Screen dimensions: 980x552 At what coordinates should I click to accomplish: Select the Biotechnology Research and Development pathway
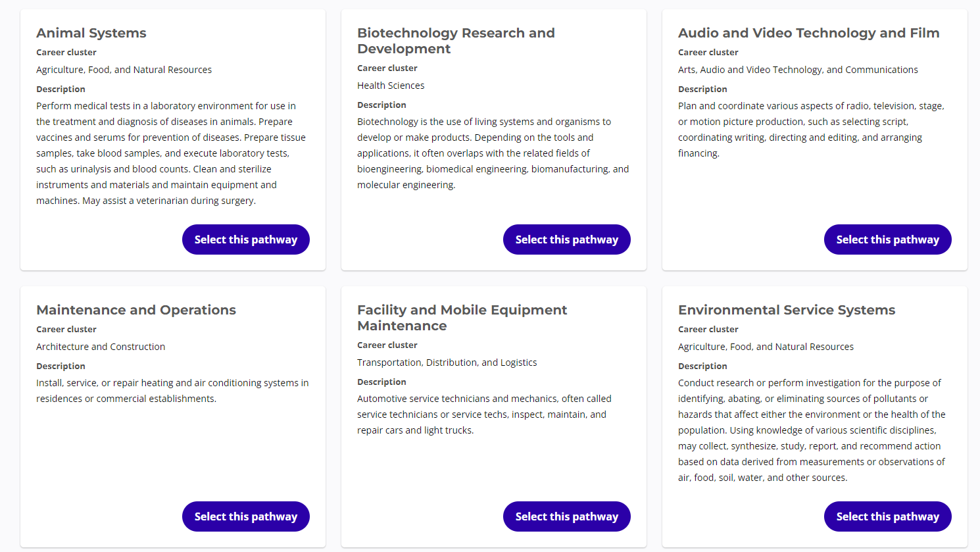pos(567,239)
